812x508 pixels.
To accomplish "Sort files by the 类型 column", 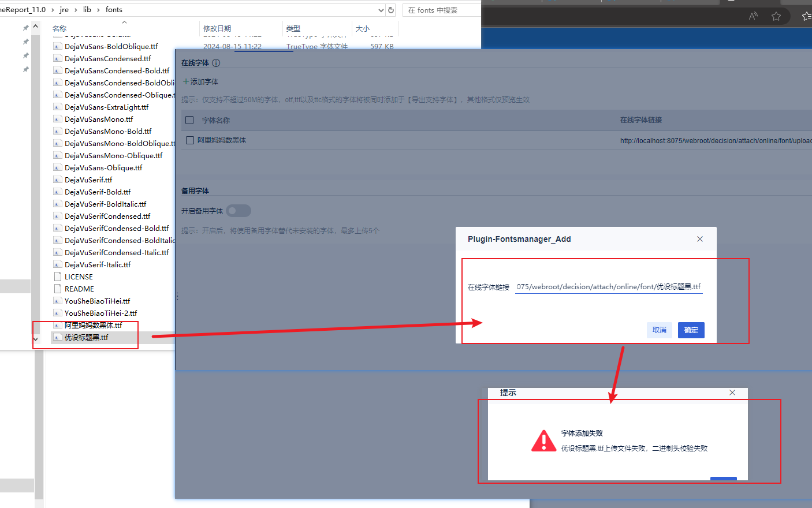I will 293,28.
